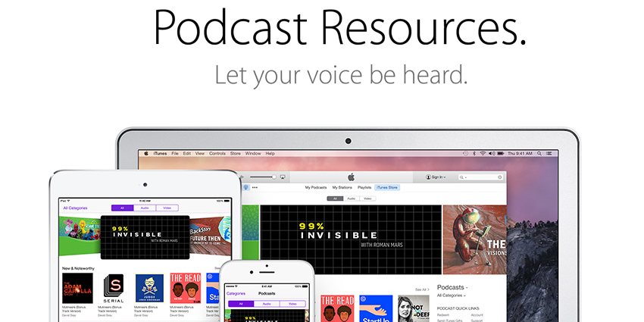Open the Window menu
The width and height of the screenshot is (644, 322).
coord(253,154)
